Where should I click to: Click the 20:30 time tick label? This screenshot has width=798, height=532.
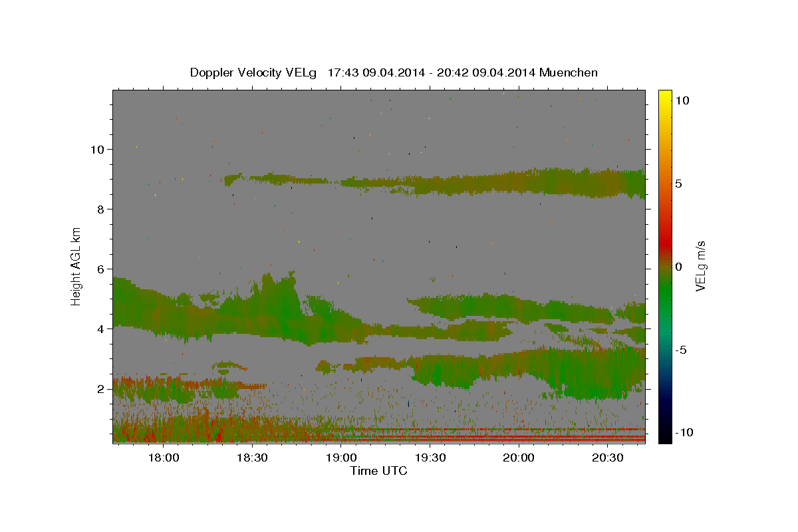pyautogui.click(x=607, y=458)
